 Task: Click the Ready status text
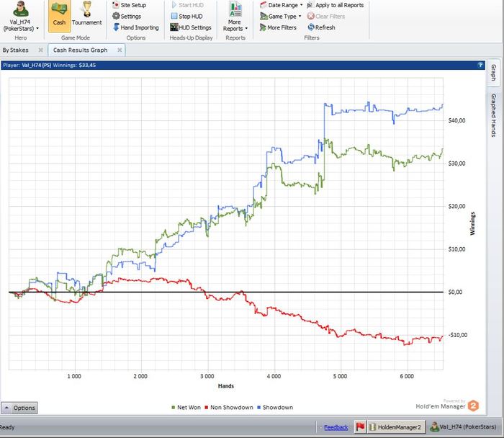[7, 427]
